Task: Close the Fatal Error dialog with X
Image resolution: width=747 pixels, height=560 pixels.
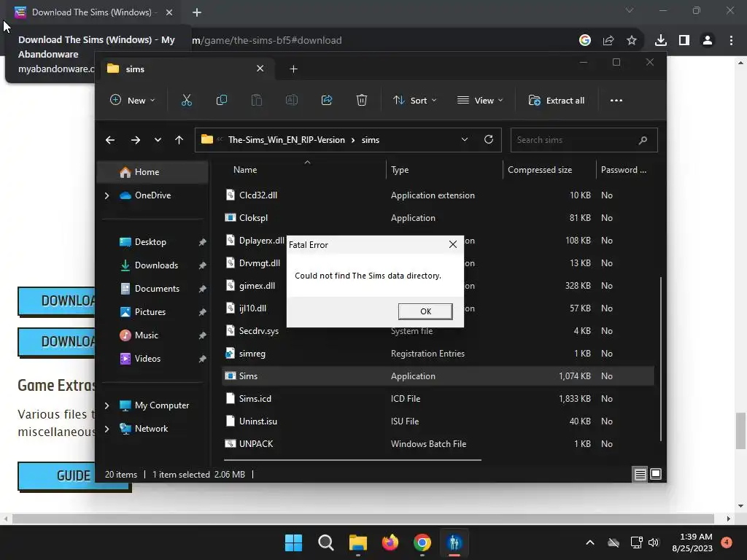Action: [x=452, y=244]
